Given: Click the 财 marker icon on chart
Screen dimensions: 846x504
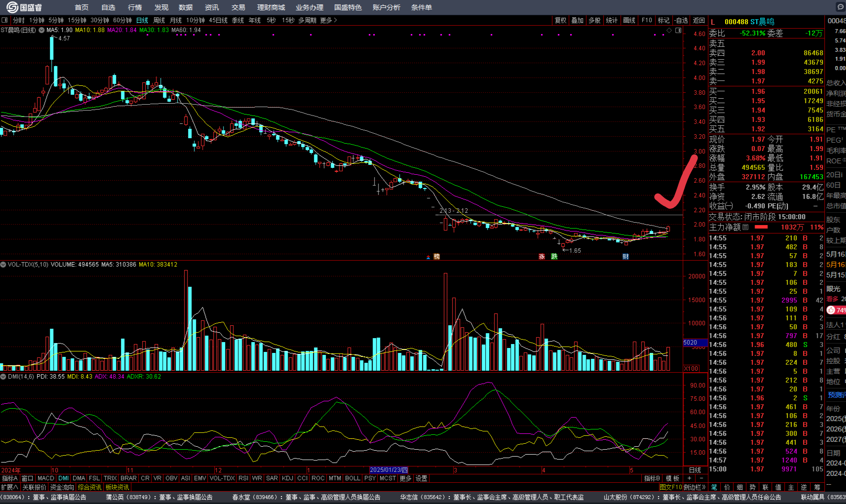Looking at the screenshot, I should (625, 257).
